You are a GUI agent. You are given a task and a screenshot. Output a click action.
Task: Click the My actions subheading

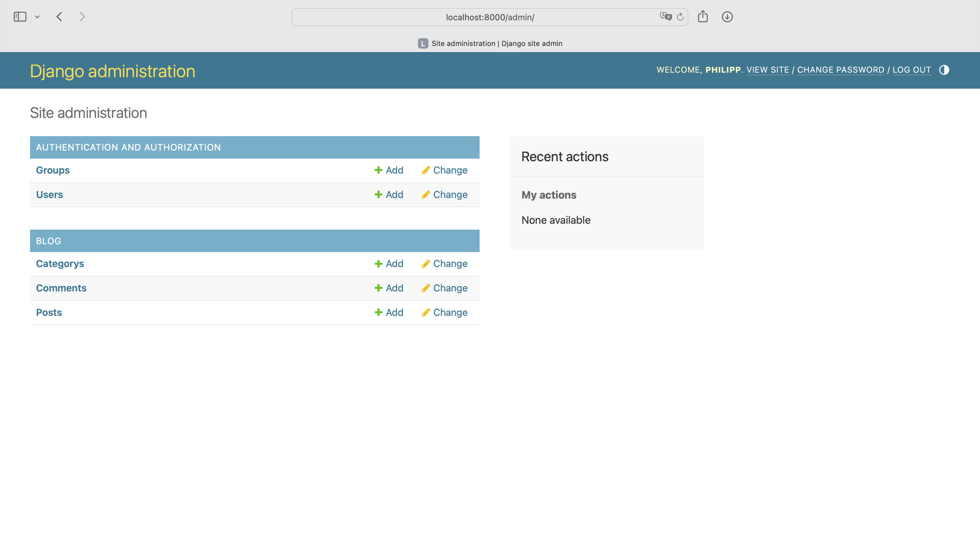tap(549, 195)
